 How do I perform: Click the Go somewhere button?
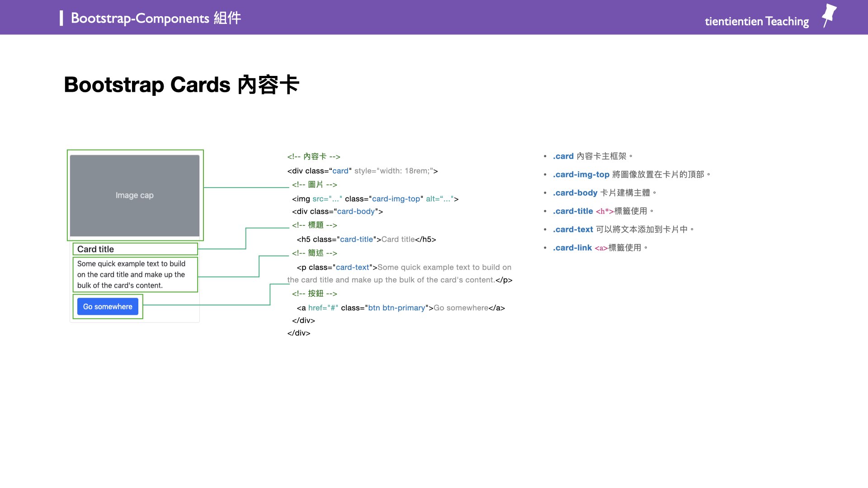(108, 306)
